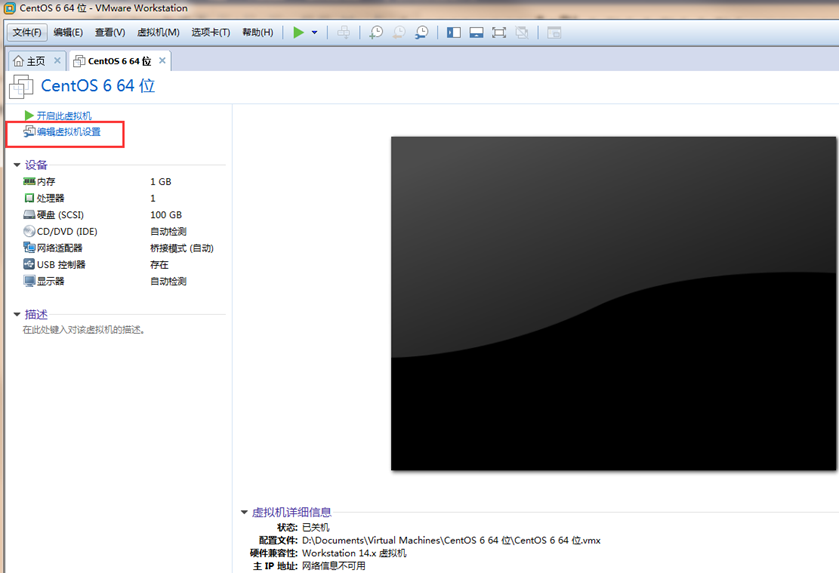Toggle the thumbnail bar view icon
Viewport: 839px width, 573px height.
tap(476, 33)
